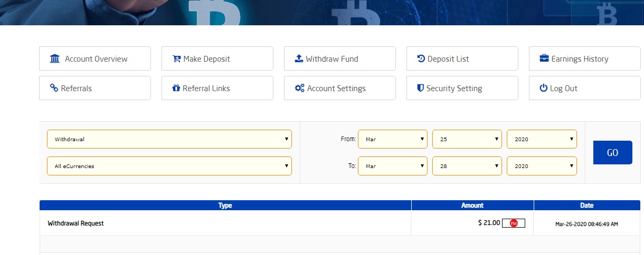The width and height of the screenshot is (644, 255).
Task: Open the From day dropdown showing 25
Action: point(467,139)
